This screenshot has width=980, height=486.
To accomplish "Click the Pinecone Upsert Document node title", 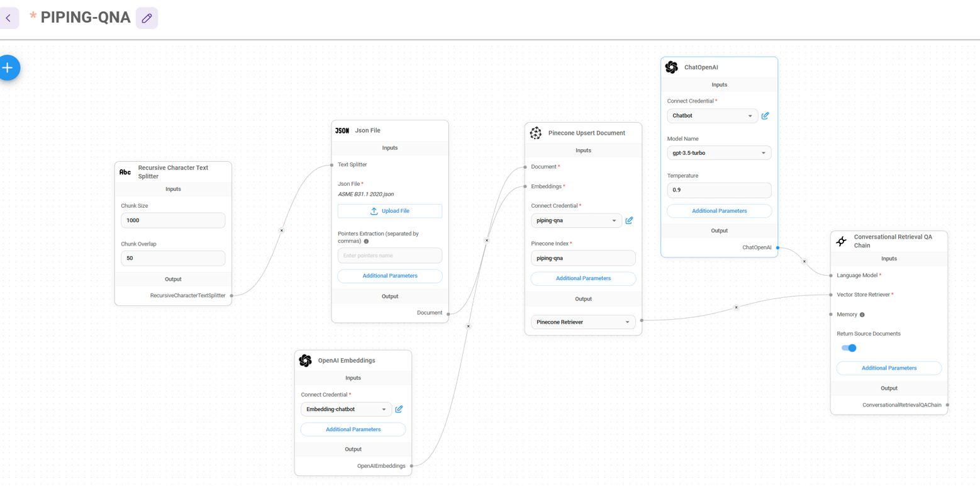I will coord(587,133).
